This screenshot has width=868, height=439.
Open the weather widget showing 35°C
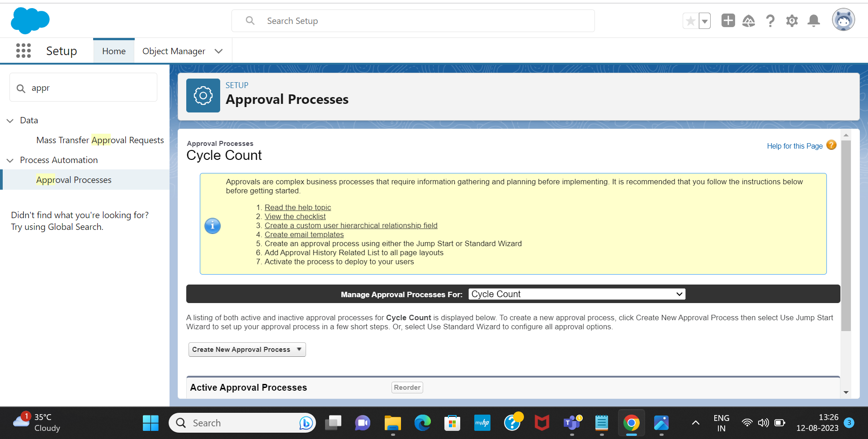coord(37,423)
